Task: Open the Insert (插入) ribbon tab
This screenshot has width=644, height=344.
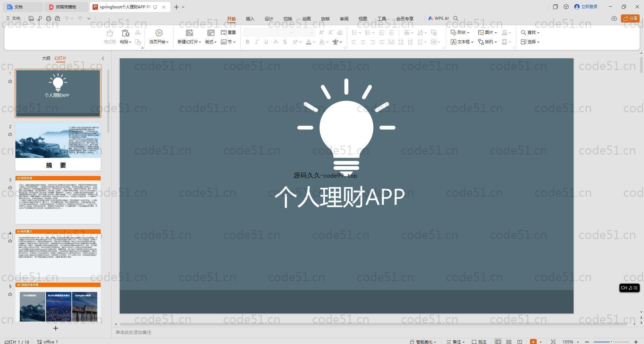Action: 250,19
